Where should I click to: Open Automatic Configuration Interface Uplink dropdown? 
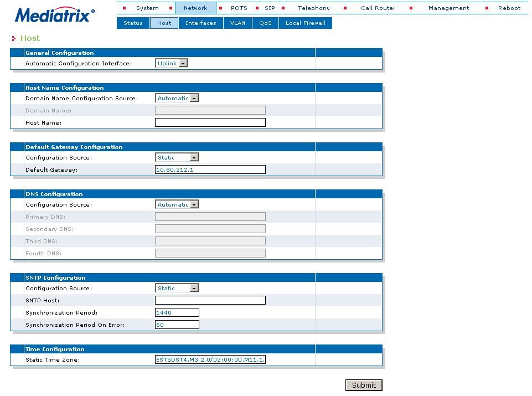click(172, 63)
